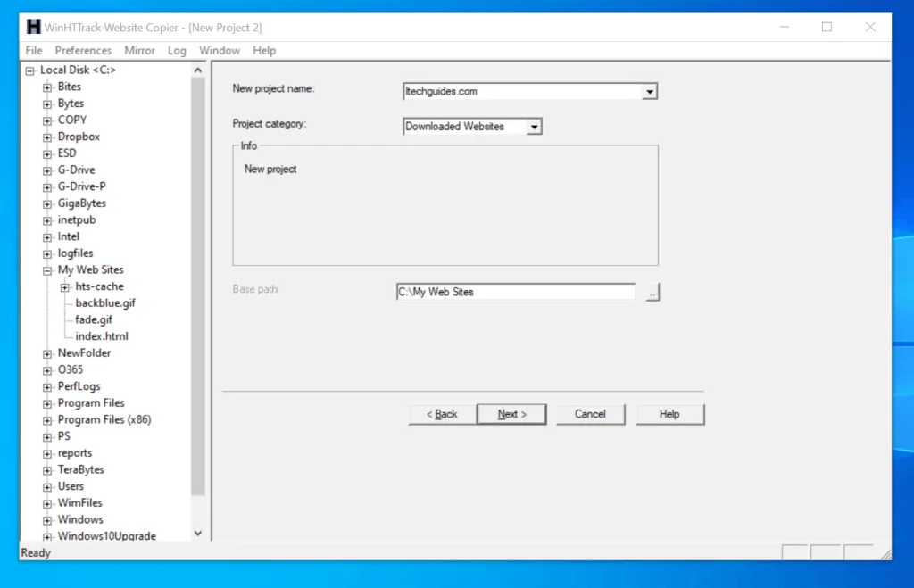Viewport: 914px width, 588px height.
Task: Select the PerfLogs folder
Action: [79, 386]
